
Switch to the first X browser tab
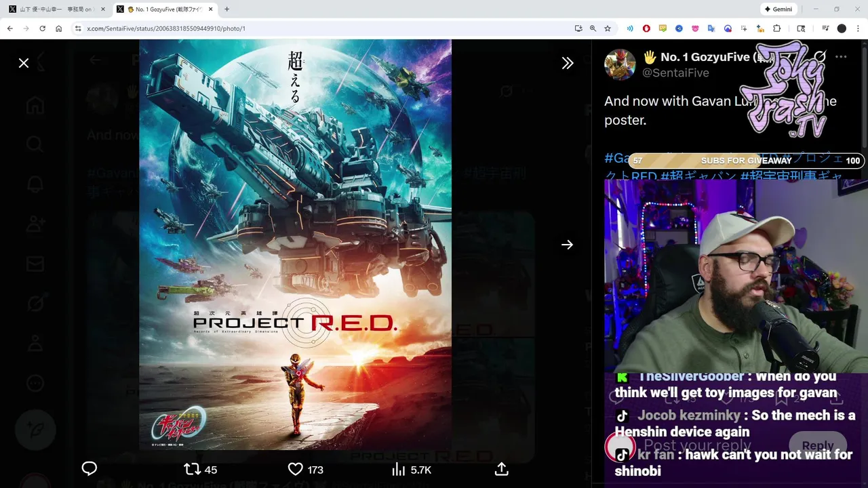pyautogui.click(x=56, y=9)
